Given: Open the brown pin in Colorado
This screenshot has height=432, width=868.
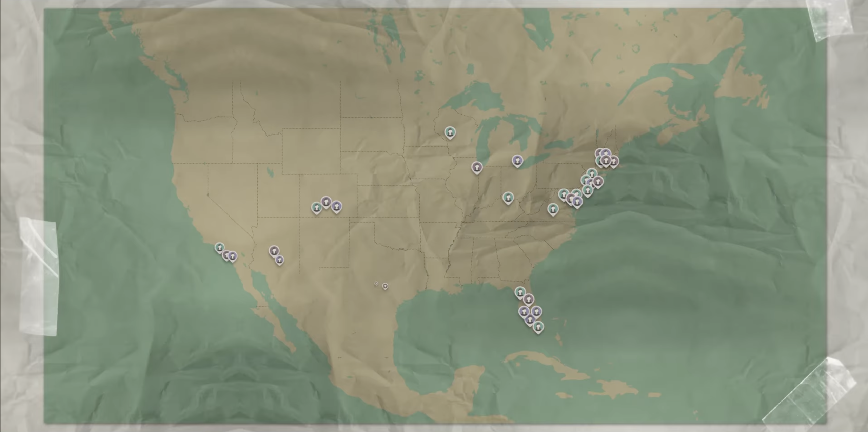Looking at the screenshot, I should tap(326, 202).
